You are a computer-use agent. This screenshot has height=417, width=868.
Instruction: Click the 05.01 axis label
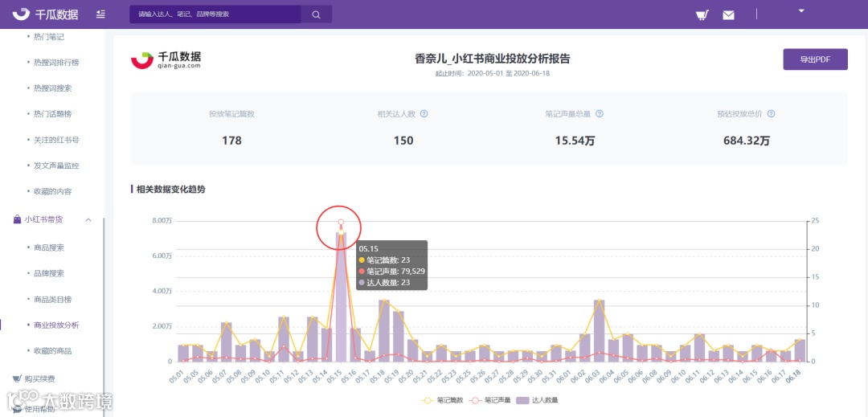click(x=176, y=376)
